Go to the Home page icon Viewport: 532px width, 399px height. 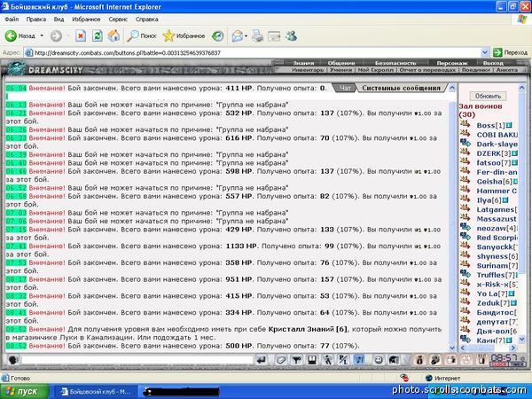tap(115, 36)
